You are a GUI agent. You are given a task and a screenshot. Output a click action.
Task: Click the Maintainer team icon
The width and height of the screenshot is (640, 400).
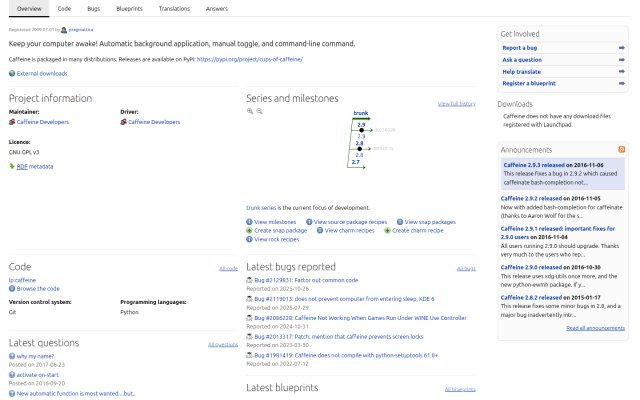[12, 122]
